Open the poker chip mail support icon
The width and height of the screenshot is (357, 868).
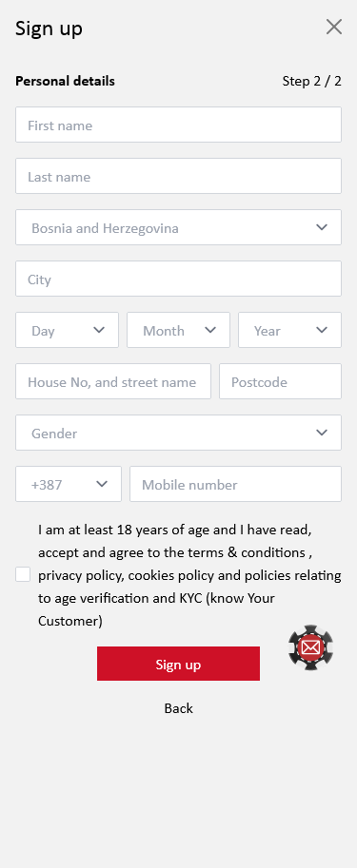311,647
